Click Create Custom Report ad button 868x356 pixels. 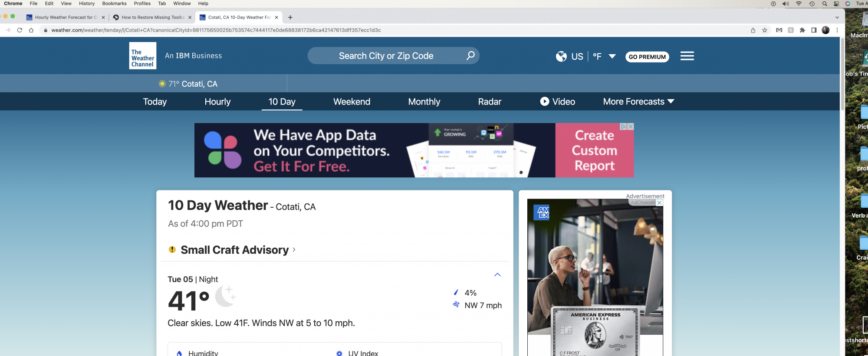tap(594, 150)
